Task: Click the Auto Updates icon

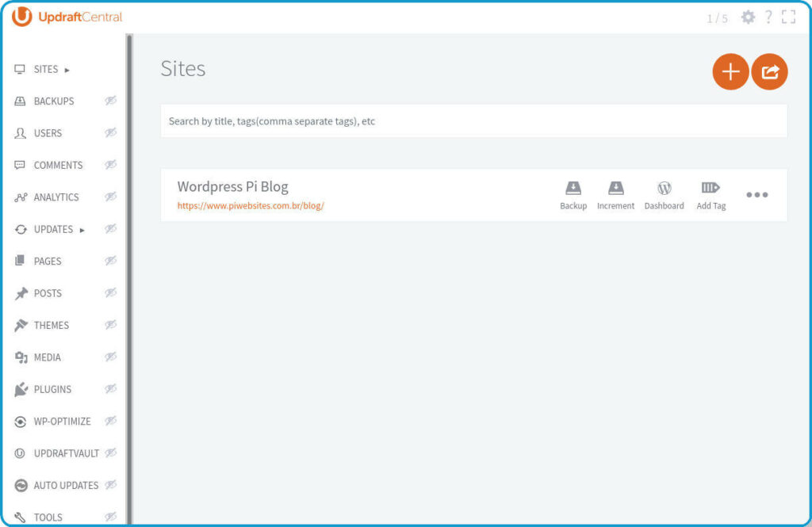Action: click(x=21, y=486)
